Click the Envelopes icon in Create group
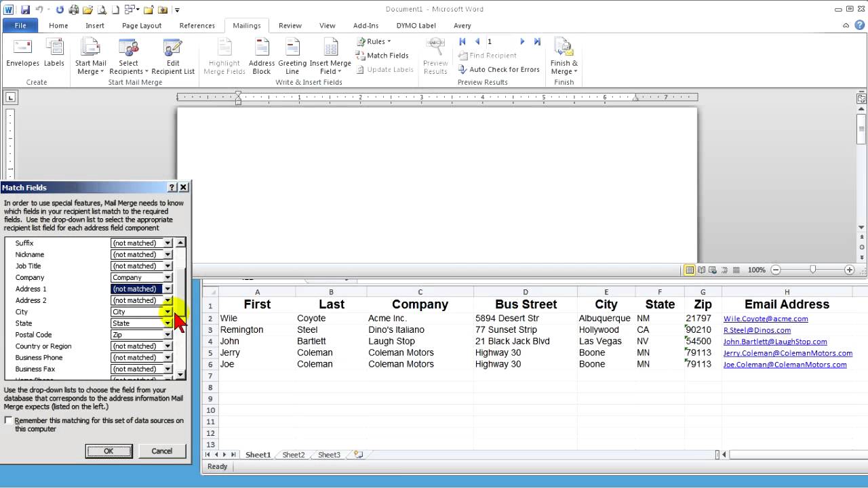 [x=22, y=53]
